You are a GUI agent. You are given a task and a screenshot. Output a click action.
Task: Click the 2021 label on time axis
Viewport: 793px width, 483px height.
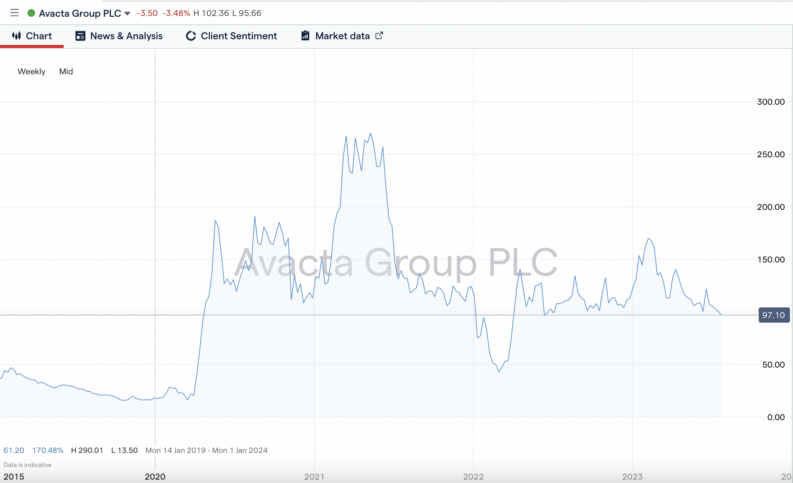pyautogui.click(x=314, y=477)
